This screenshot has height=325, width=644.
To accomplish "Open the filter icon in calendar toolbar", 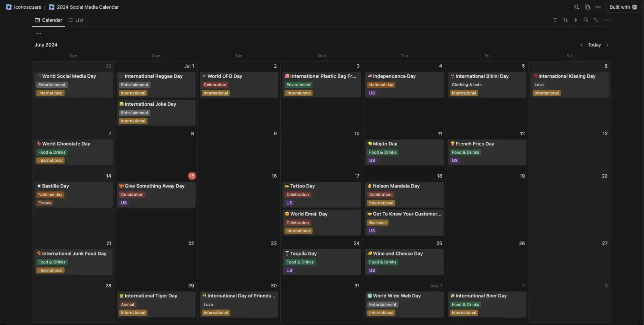I will pos(555,20).
